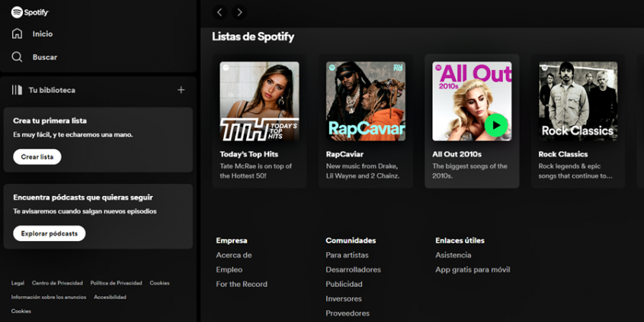Click 'Crea tu primera lista' heading

[x=50, y=121]
